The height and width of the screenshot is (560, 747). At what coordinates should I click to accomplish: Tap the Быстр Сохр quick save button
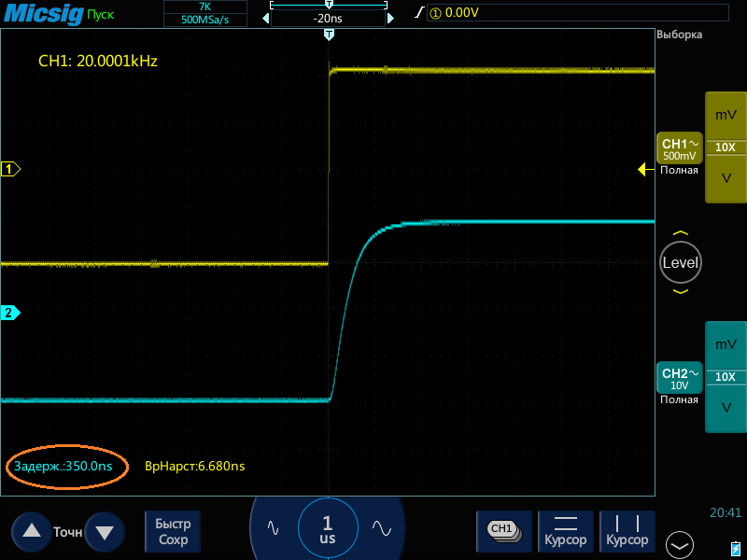click(x=173, y=531)
